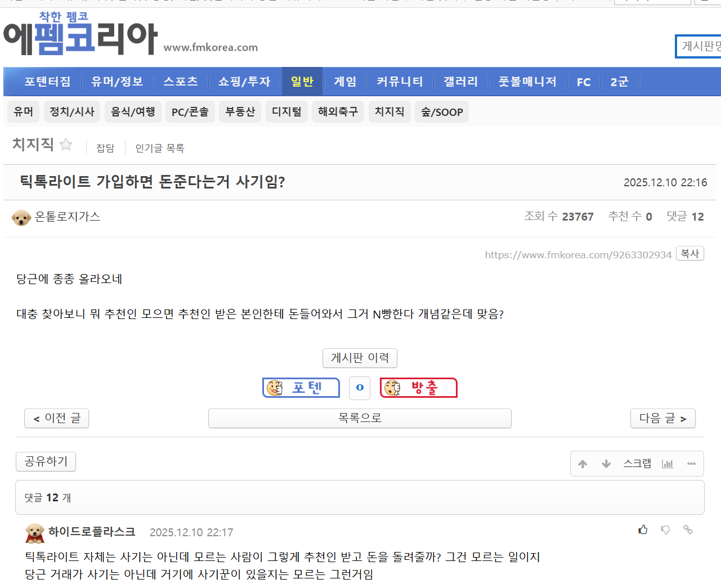721x588 pixels.
Task: Open the 갤러리 main menu
Action: [460, 82]
